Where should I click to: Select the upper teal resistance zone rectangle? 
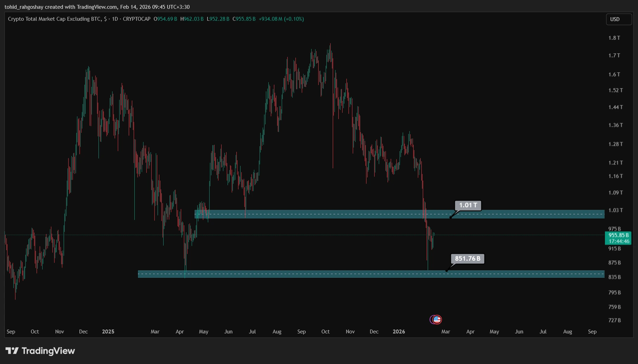click(317, 214)
